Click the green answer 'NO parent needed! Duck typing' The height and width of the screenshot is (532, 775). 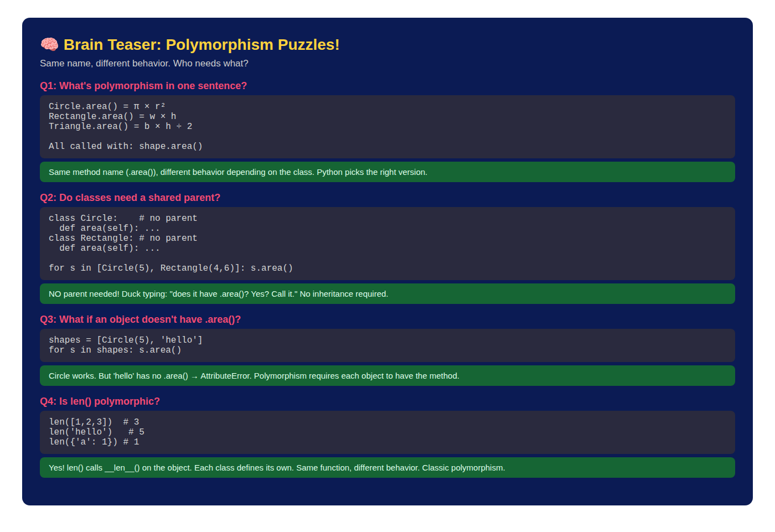(x=387, y=294)
